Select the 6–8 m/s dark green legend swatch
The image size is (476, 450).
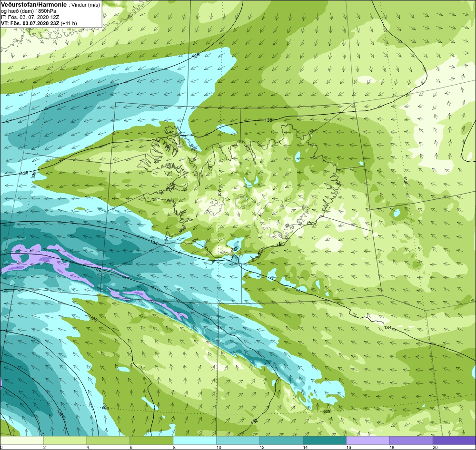151,440
